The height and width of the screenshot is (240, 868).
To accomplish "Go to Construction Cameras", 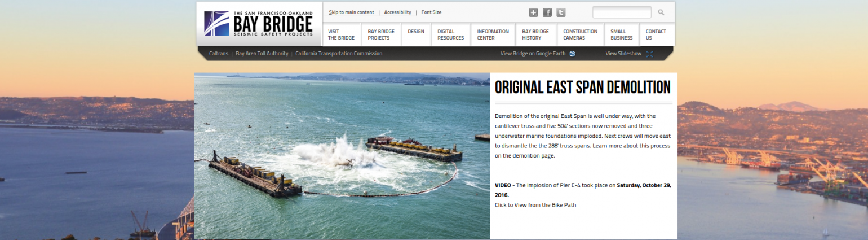I will tap(580, 35).
